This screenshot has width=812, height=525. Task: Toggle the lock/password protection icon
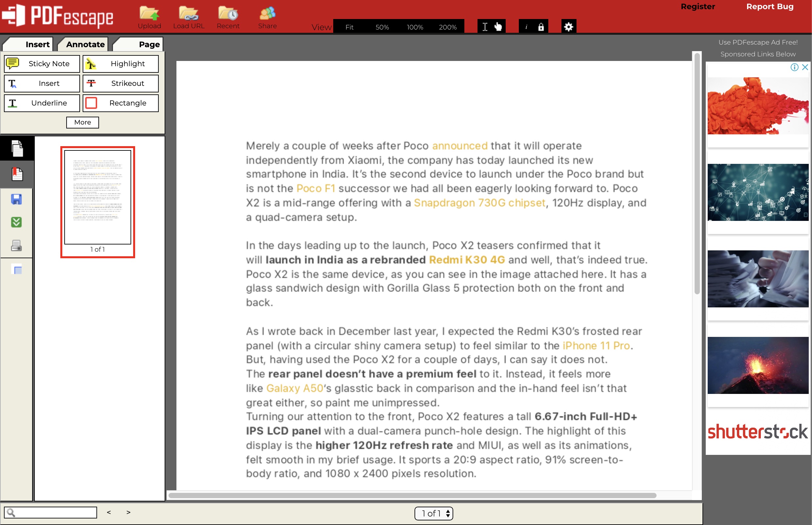coord(541,27)
